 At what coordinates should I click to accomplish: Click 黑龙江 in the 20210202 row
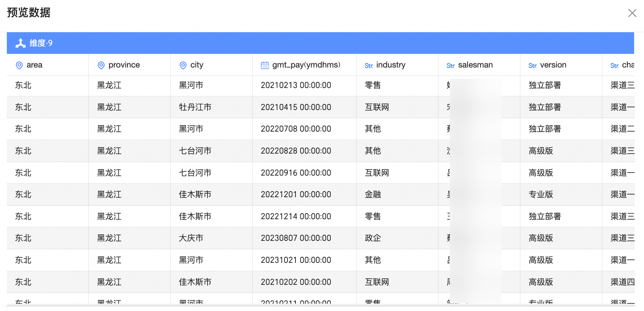(109, 282)
